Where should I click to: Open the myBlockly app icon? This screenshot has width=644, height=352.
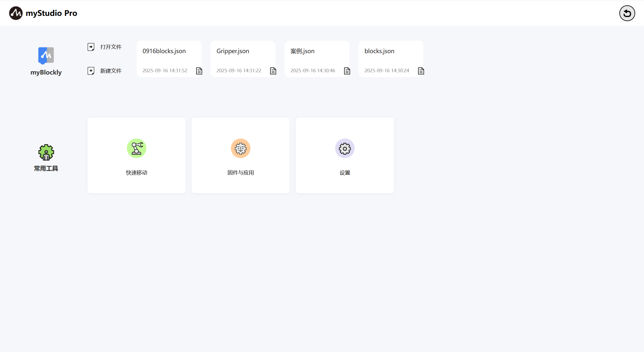click(x=46, y=56)
